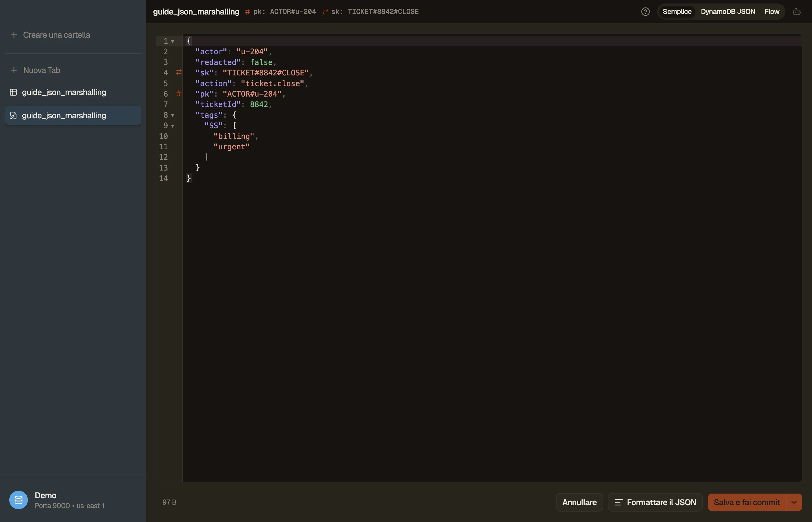Click the 8842 value on line 7

(x=259, y=104)
